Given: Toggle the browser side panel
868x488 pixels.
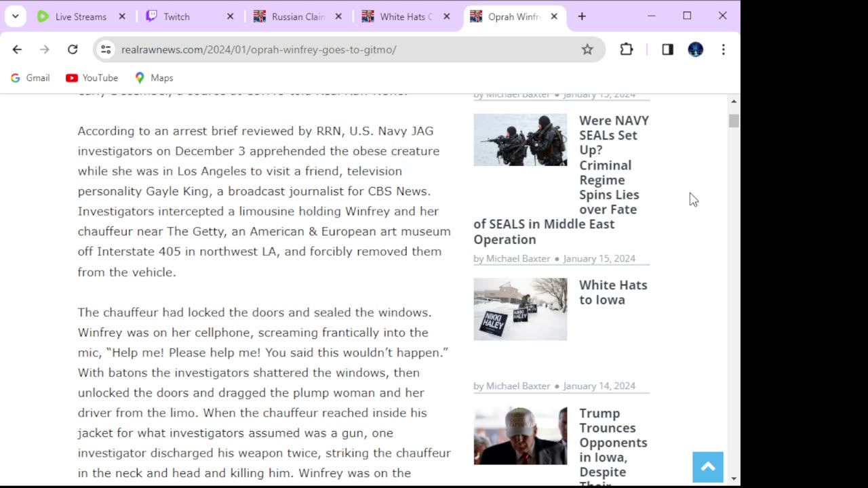Looking at the screenshot, I should [668, 49].
